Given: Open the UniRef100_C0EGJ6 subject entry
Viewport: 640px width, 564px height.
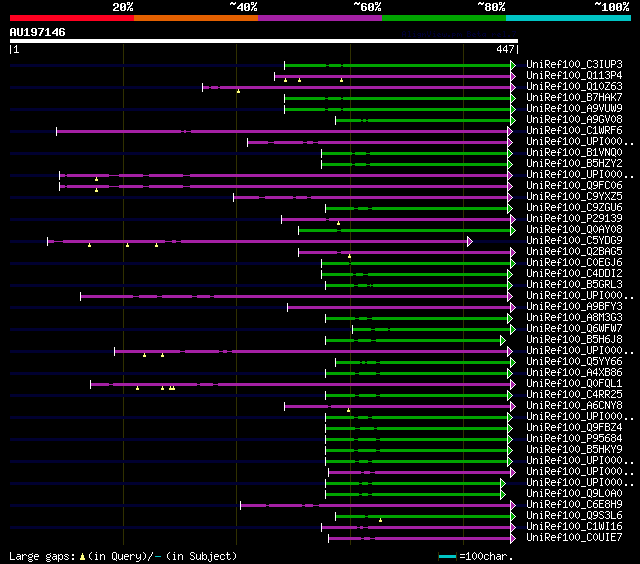Looking at the screenshot, I should click(x=574, y=263).
